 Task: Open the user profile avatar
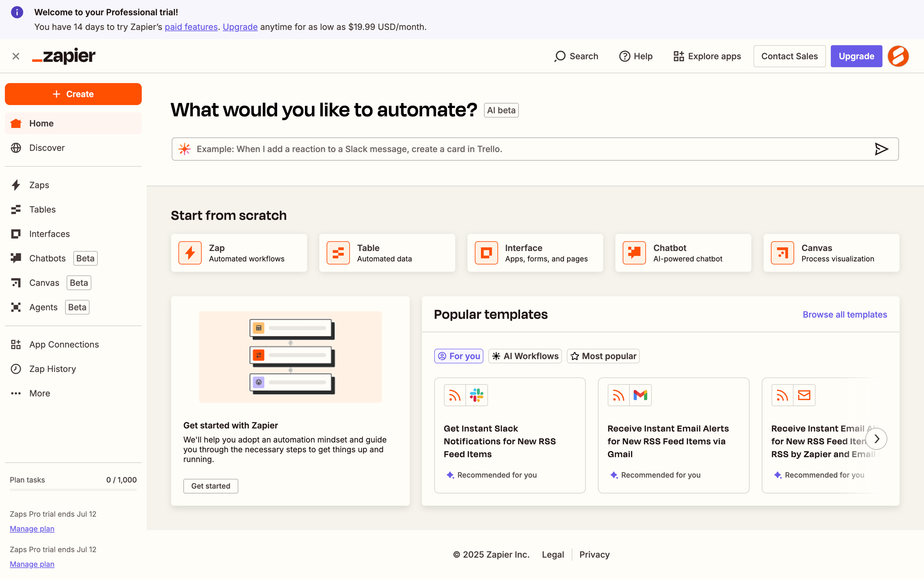tap(898, 56)
